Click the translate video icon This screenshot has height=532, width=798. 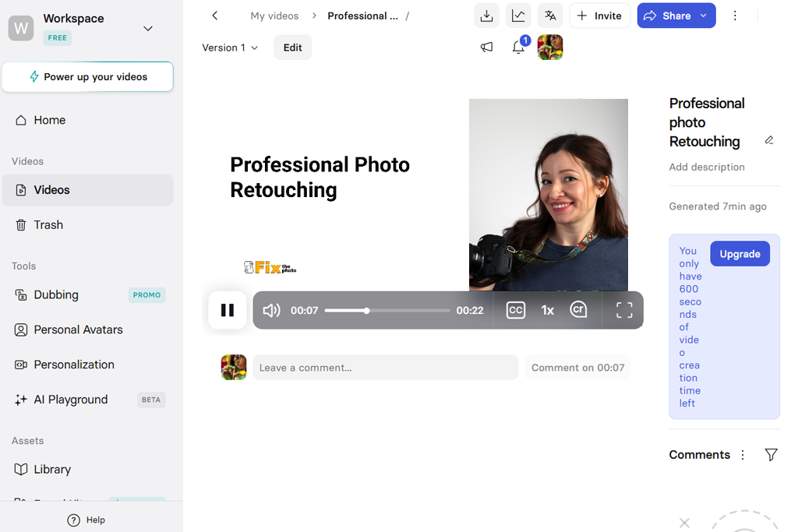550,16
